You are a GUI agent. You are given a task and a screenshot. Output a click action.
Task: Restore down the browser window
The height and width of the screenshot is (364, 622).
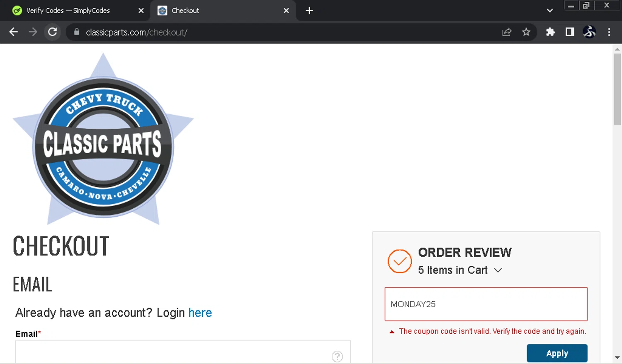pos(586,5)
